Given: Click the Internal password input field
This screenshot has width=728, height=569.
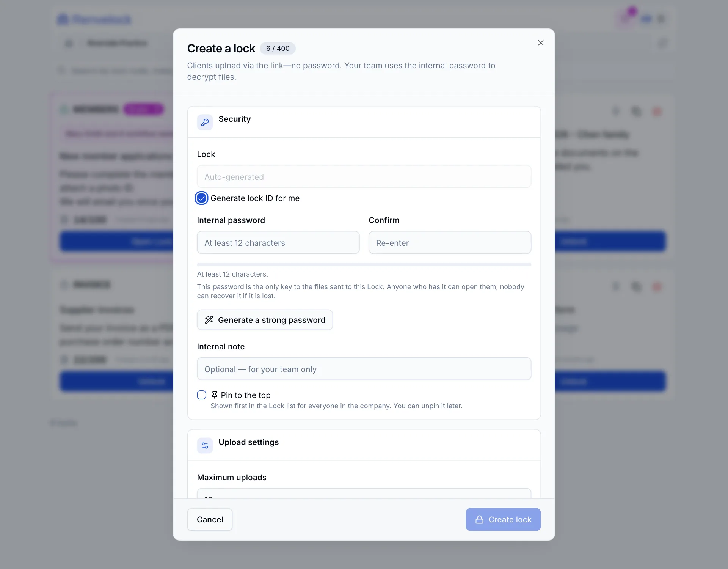Looking at the screenshot, I should coord(278,243).
